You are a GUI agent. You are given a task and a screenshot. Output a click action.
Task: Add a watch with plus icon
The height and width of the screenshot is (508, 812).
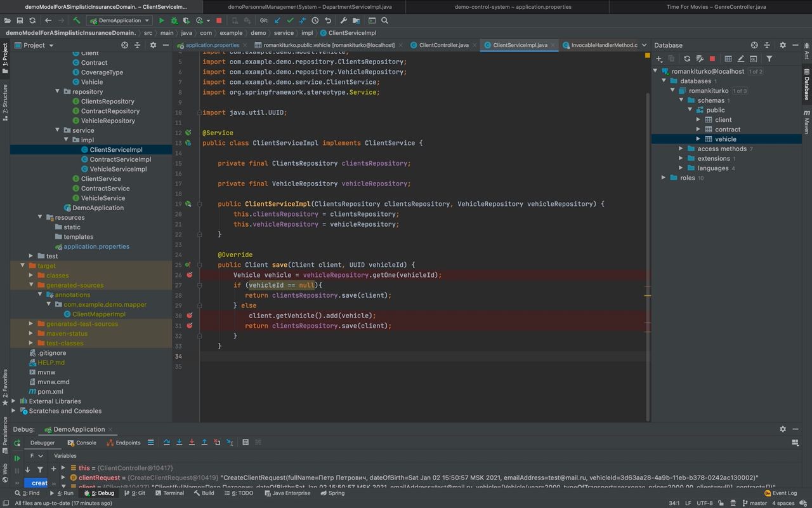[x=53, y=469]
